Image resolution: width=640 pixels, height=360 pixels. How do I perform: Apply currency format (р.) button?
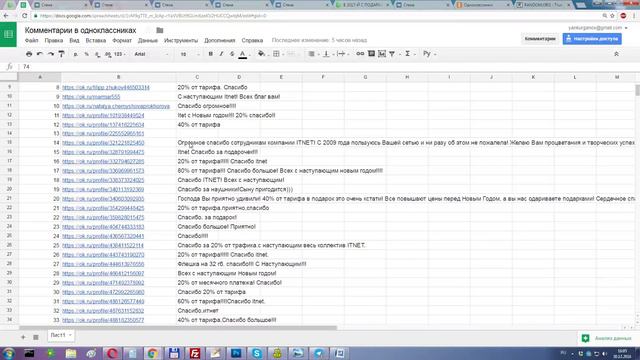pos(76,54)
